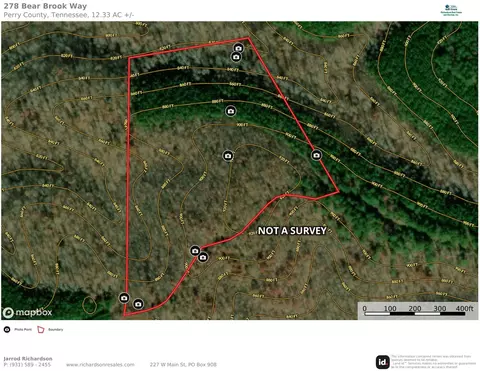Click the brokerage logo at the top right

451,10
